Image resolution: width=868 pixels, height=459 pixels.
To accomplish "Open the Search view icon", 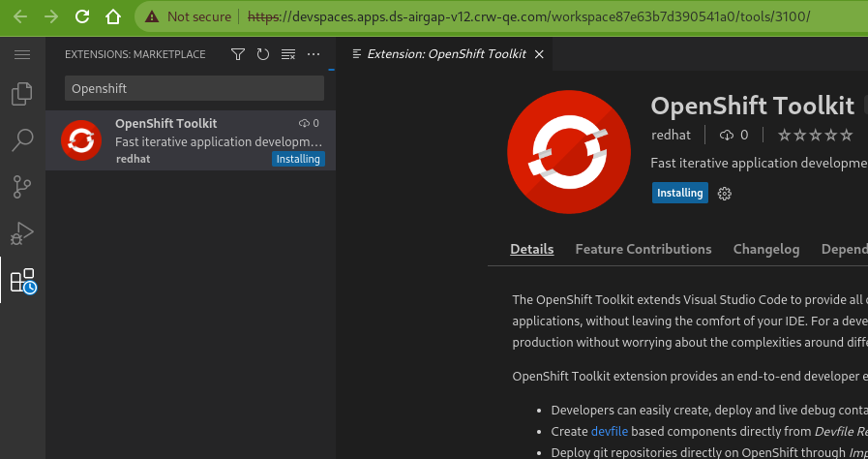I will (21, 140).
